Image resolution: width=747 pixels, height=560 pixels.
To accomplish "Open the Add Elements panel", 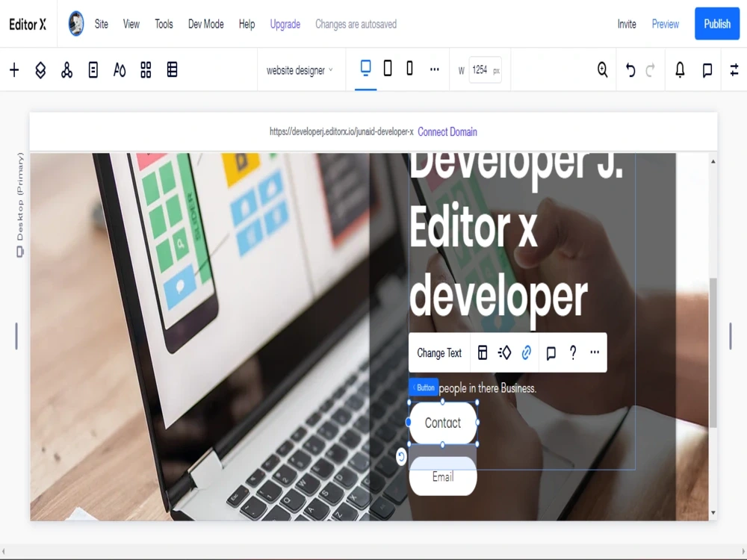I will click(13, 69).
